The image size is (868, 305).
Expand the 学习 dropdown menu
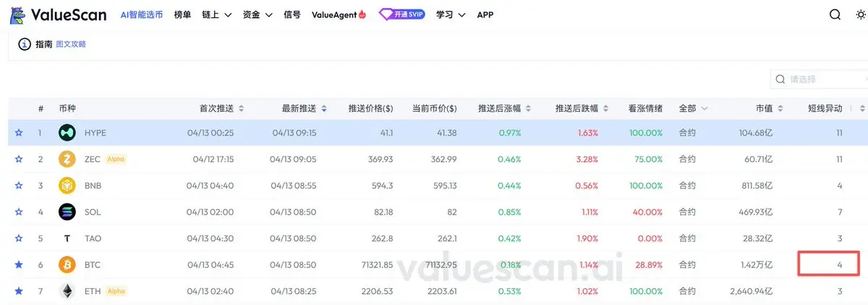pyautogui.click(x=451, y=14)
